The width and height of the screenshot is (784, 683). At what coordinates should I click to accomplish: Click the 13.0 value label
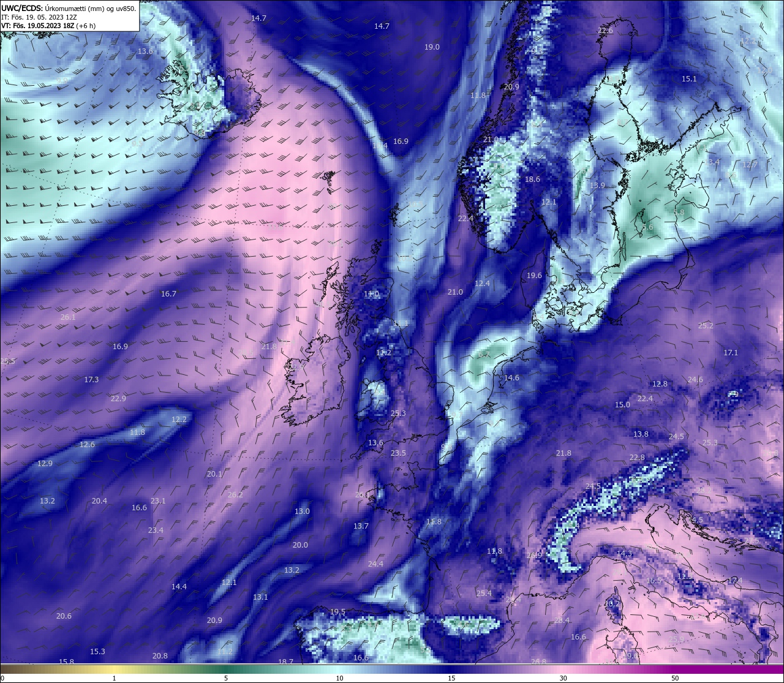pyautogui.click(x=302, y=511)
